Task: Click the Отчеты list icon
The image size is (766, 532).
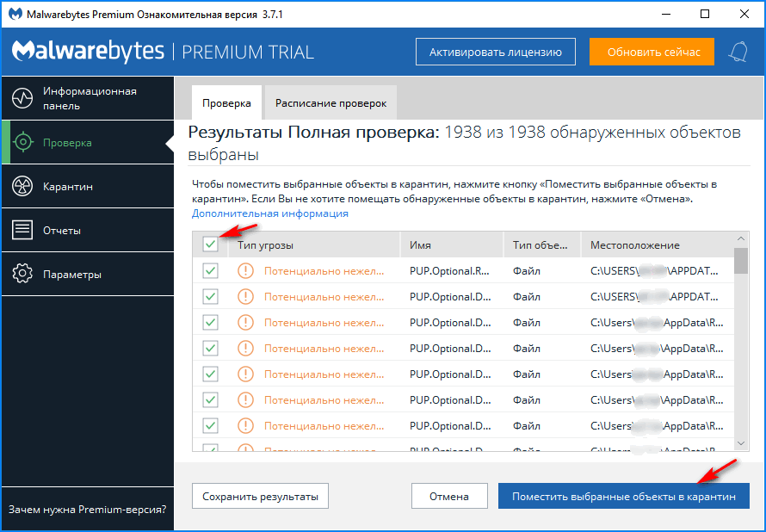Action: (22, 230)
